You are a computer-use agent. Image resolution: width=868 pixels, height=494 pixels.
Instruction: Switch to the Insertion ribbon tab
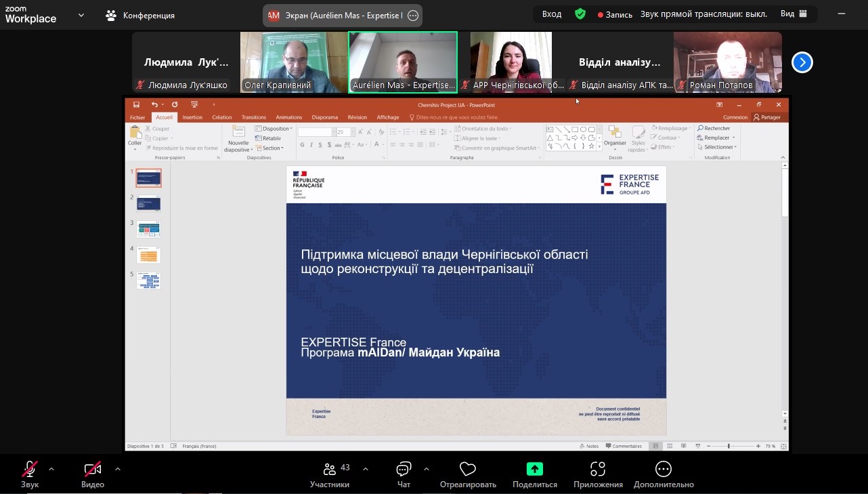192,117
